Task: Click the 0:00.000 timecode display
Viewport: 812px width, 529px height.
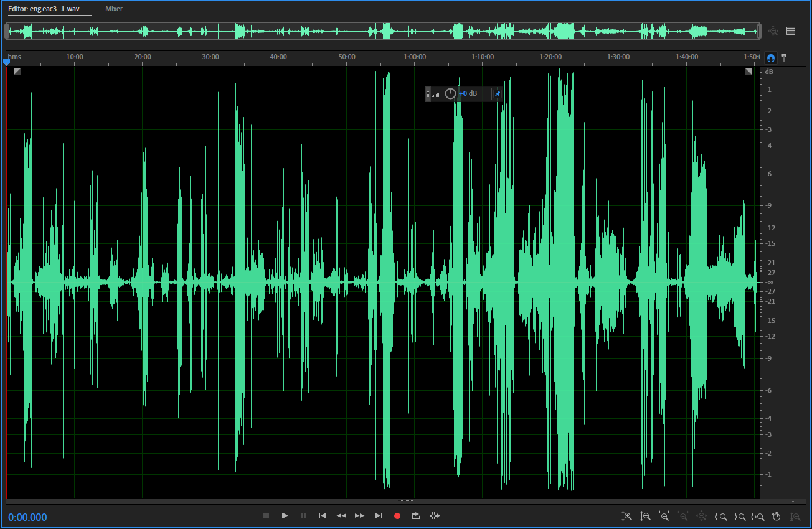Action: pos(27,517)
